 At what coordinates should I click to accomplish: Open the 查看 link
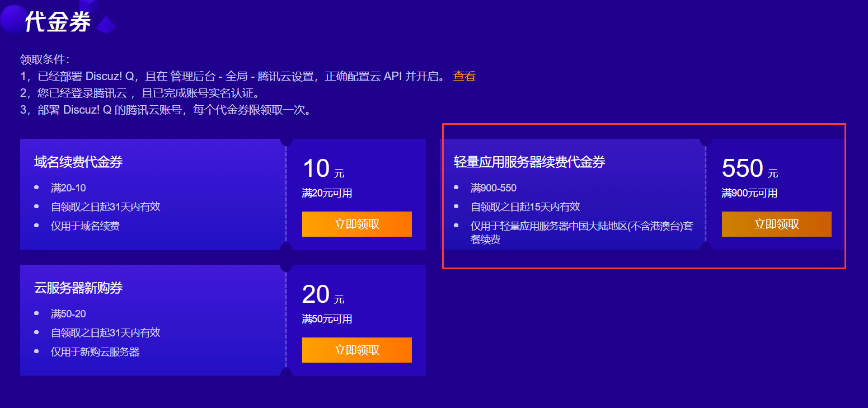coord(464,76)
